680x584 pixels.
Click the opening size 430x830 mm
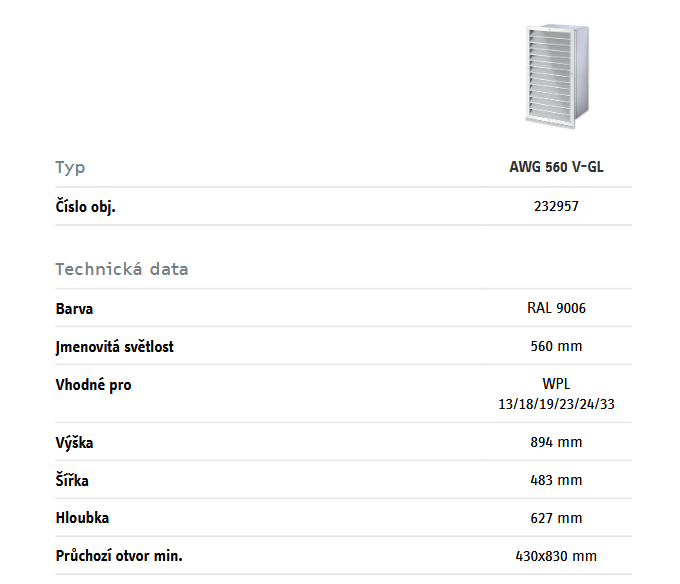(x=556, y=556)
